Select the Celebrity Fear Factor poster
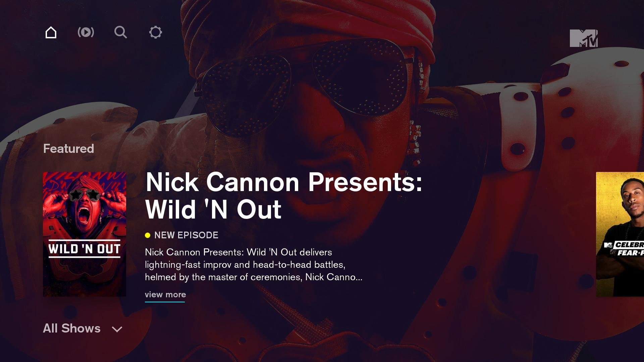The width and height of the screenshot is (644, 362). click(x=620, y=234)
